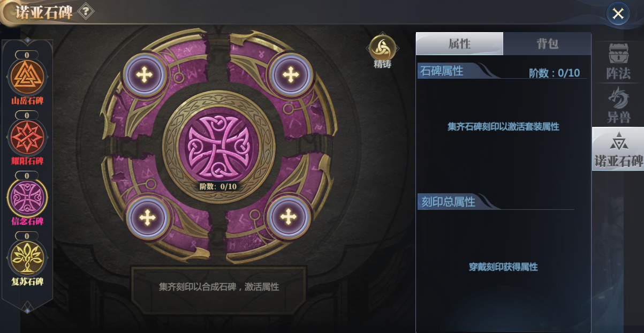Select the 诺亚石碑 side menu
644x333 pixels.
click(618, 149)
